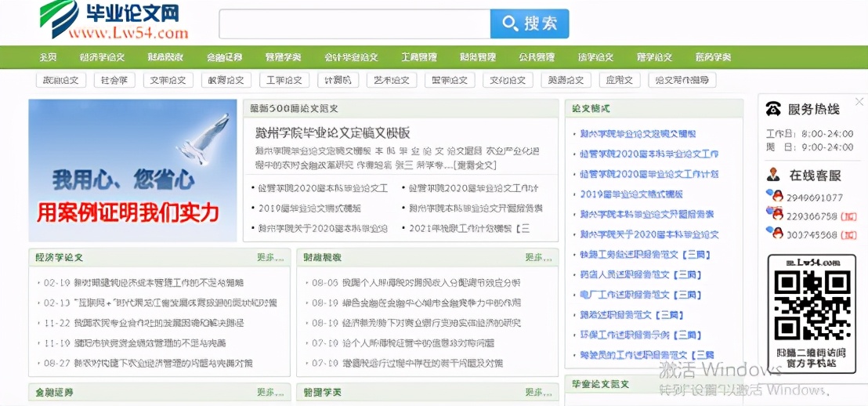Viewport: 868px width, 406px height.
Task: Click the customer service avatar beside 在线客服
Action: pyautogui.click(x=772, y=175)
